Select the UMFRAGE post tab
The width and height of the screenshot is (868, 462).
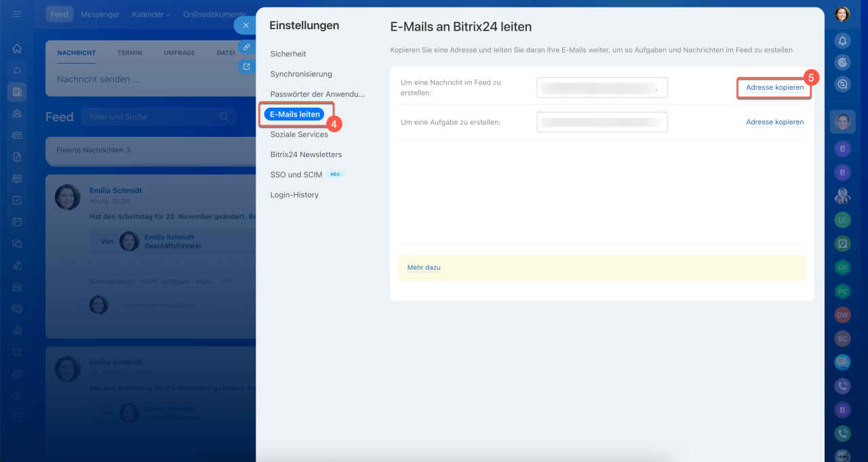pyautogui.click(x=180, y=53)
